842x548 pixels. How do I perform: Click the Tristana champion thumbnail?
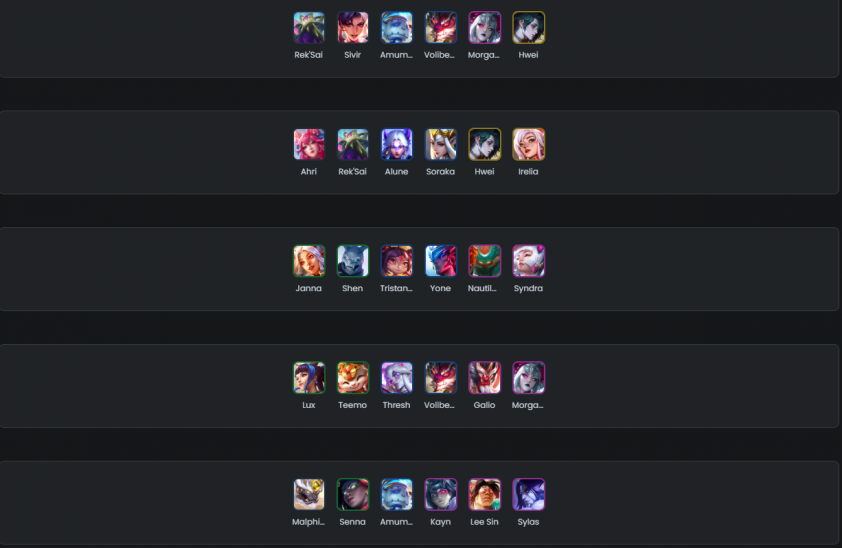click(x=397, y=261)
